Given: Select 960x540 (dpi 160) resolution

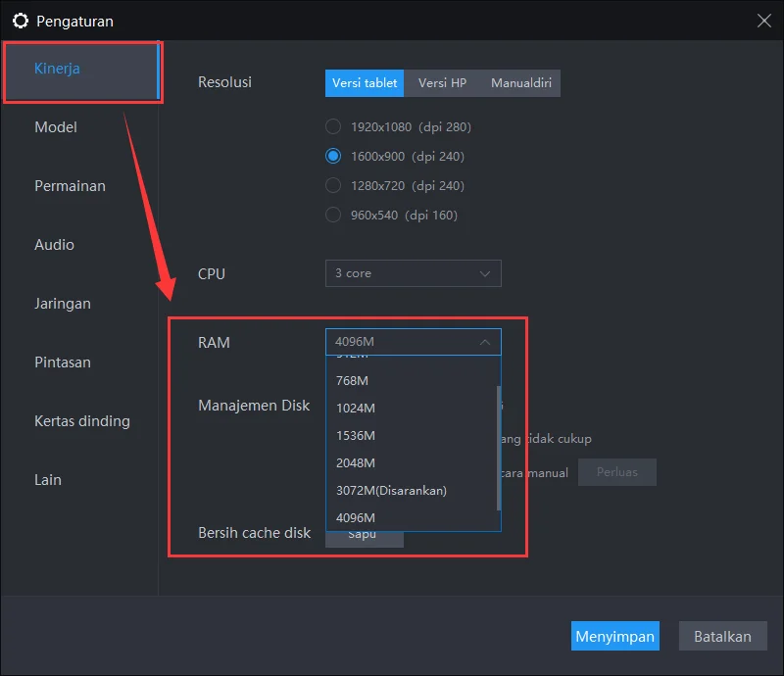Looking at the screenshot, I should point(391,215).
